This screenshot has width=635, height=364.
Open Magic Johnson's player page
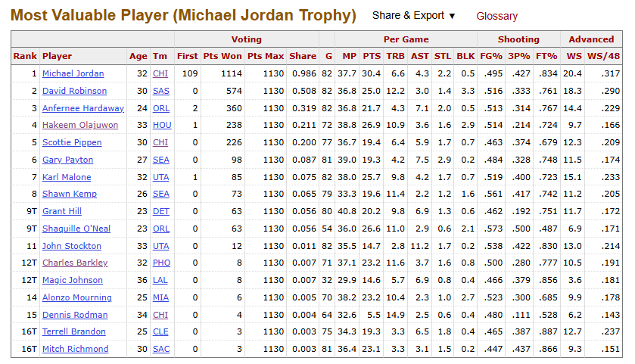pos(73,280)
